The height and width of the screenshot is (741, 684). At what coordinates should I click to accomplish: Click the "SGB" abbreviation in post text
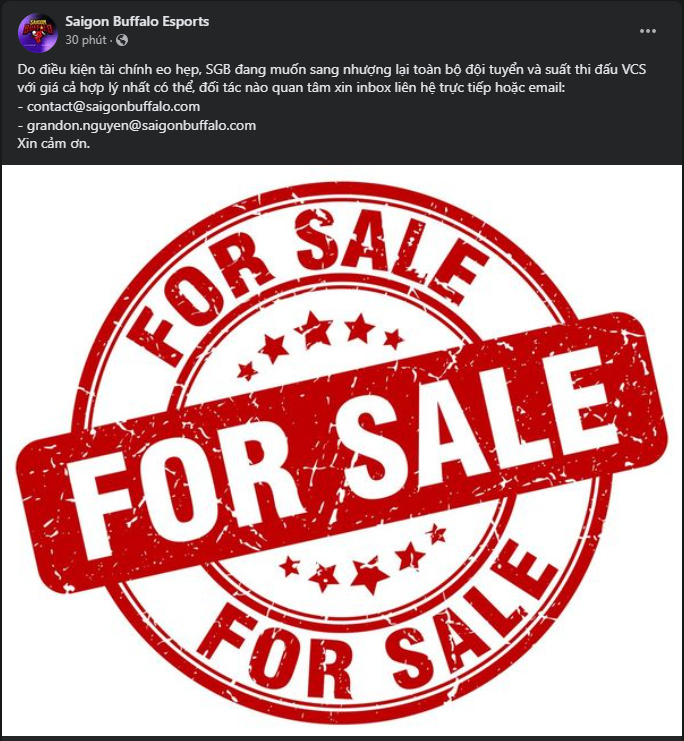coord(218,70)
